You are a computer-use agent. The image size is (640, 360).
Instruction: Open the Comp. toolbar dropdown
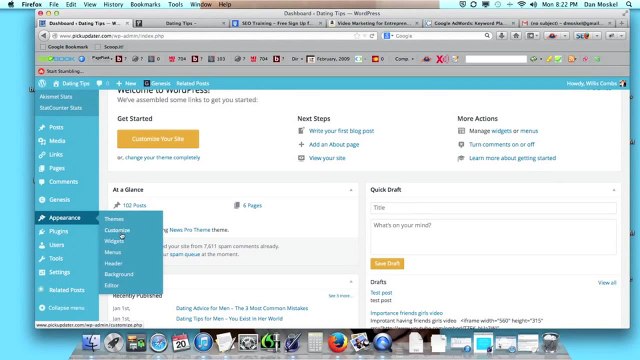click(404, 59)
